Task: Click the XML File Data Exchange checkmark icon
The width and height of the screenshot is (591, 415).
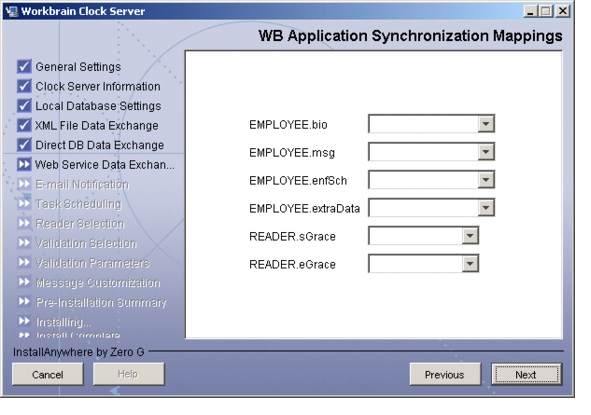Action: tap(24, 126)
